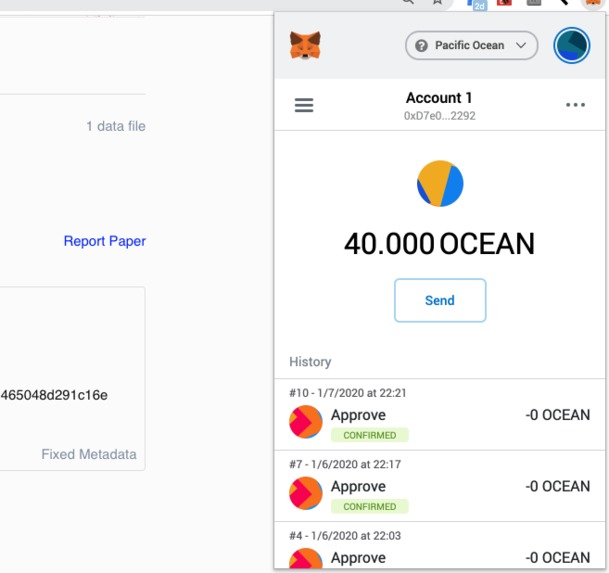The image size is (609, 573).
Task: Click the question mark network icon
Action: click(421, 46)
